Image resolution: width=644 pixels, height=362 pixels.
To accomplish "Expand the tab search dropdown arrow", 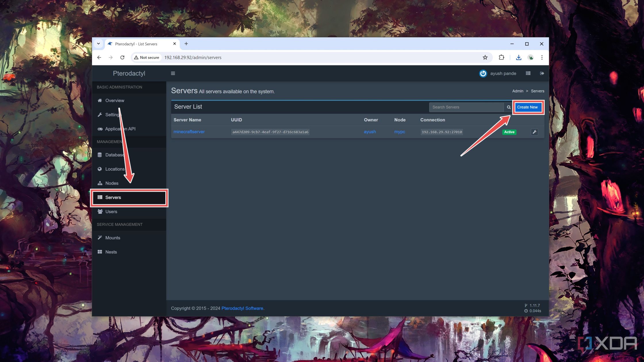I will click(98, 44).
